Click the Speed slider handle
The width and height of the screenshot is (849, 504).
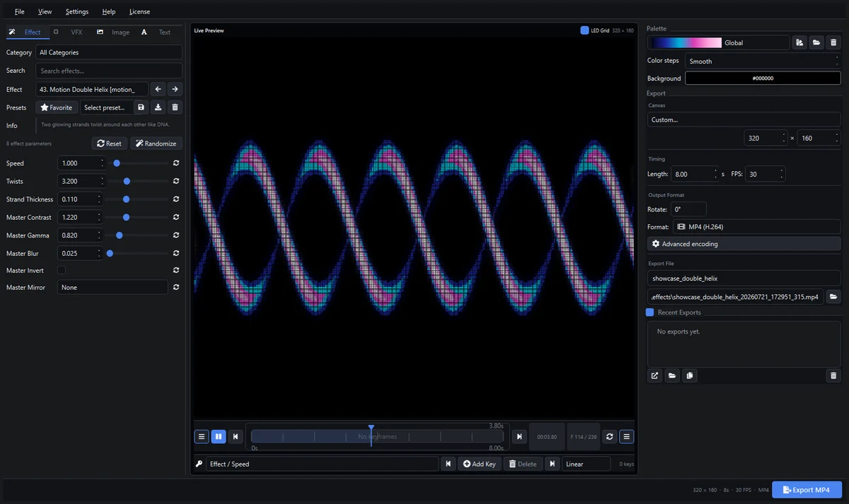117,163
